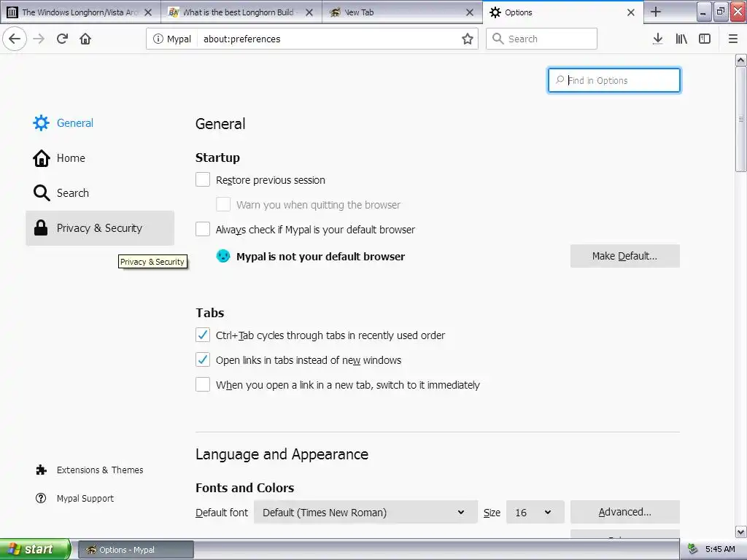Viewport: 747px width, 560px height.
Task: Click the Privacy & Security lock icon
Action: tap(41, 228)
